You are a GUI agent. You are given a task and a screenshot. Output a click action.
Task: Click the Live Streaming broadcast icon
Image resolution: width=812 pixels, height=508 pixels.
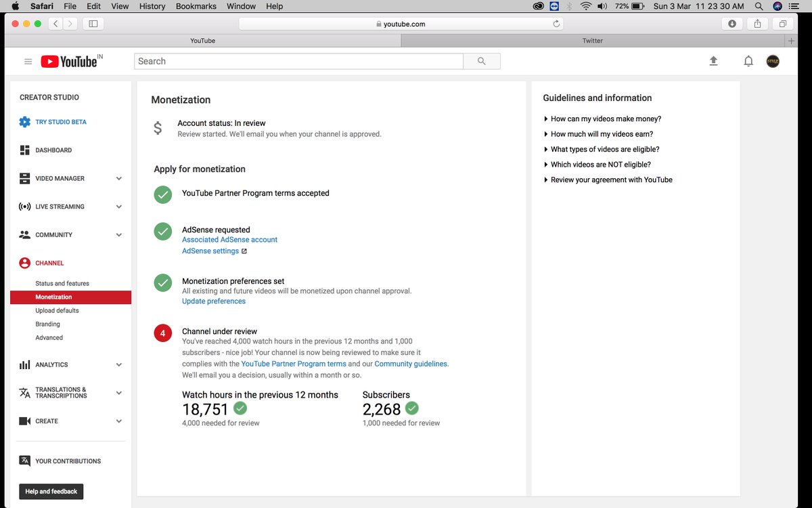(x=25, y=207)
